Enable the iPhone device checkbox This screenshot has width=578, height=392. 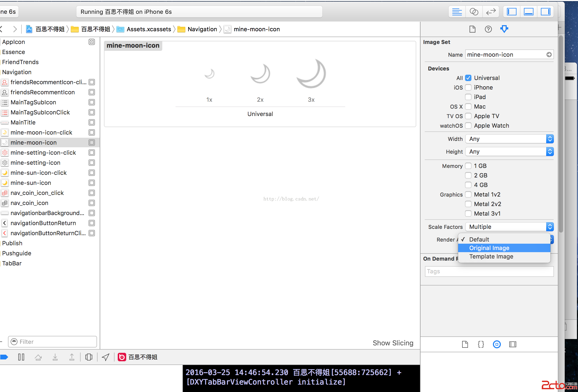468,87
